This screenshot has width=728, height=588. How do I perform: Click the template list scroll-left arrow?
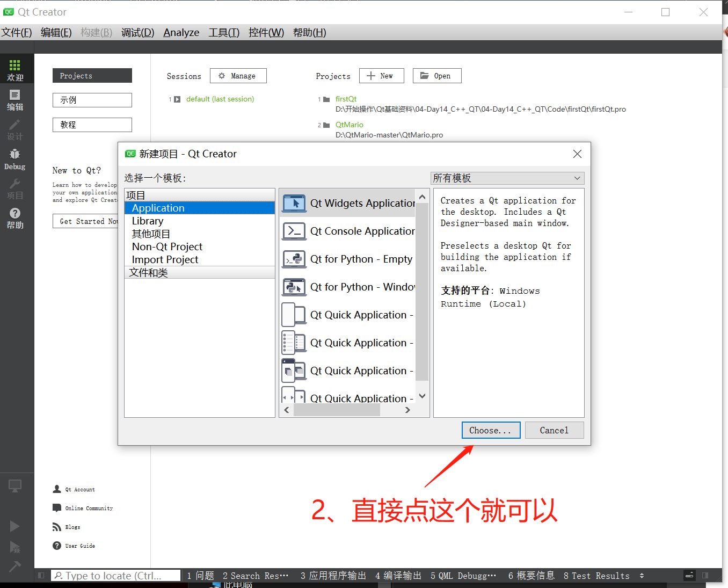click(287, 410)
